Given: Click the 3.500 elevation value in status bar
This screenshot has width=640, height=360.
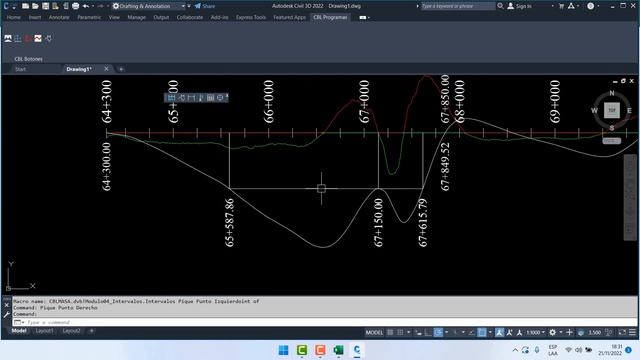Looking at the screenshot, I should (594, 333).
